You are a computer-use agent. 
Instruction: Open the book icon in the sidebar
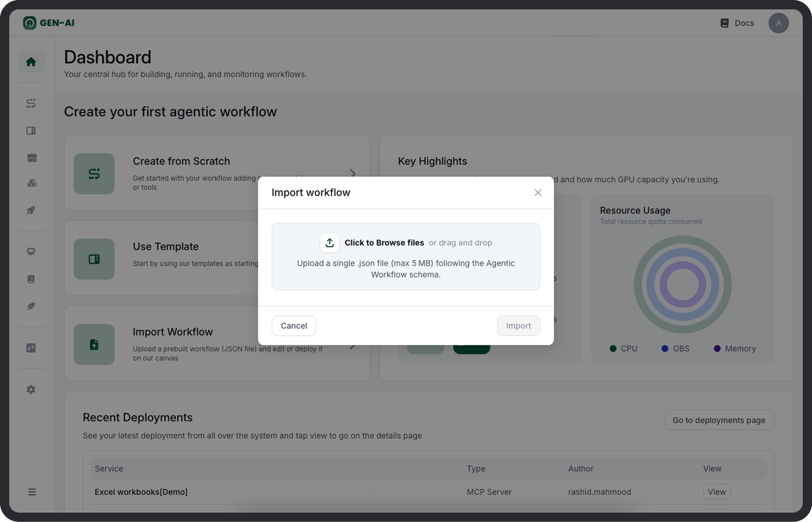coord(31,279)
